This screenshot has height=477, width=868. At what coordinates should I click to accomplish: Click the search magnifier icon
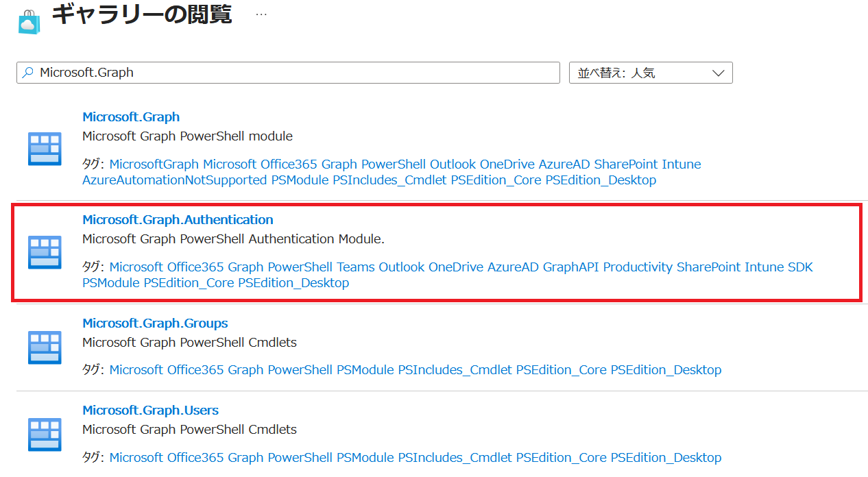(28, 73)
